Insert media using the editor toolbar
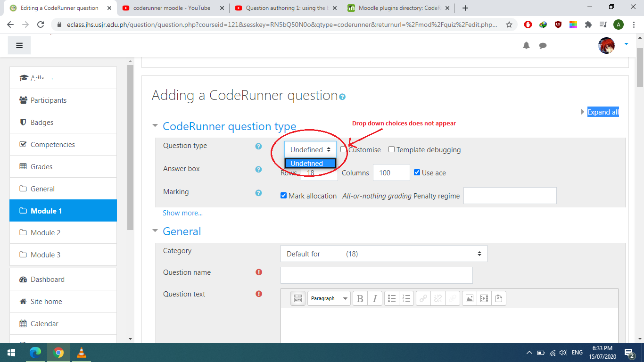 click(484, 298)
